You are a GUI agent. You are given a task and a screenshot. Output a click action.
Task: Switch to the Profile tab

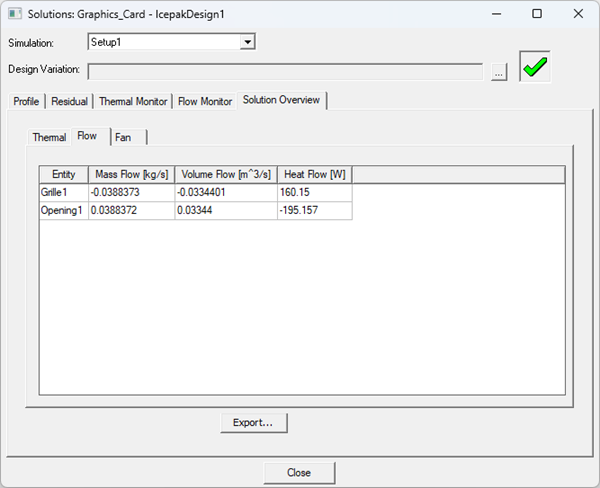[x=26, y=101]
